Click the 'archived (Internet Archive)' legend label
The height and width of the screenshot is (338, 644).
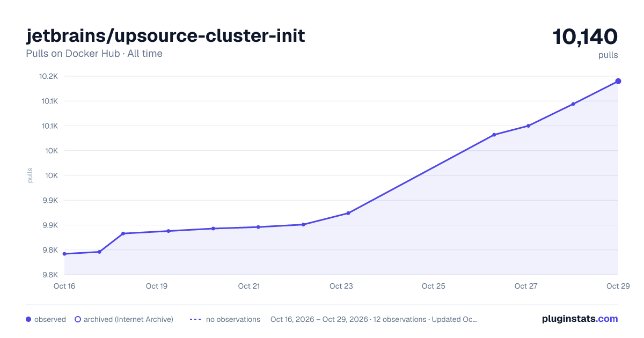pos(128,319)
